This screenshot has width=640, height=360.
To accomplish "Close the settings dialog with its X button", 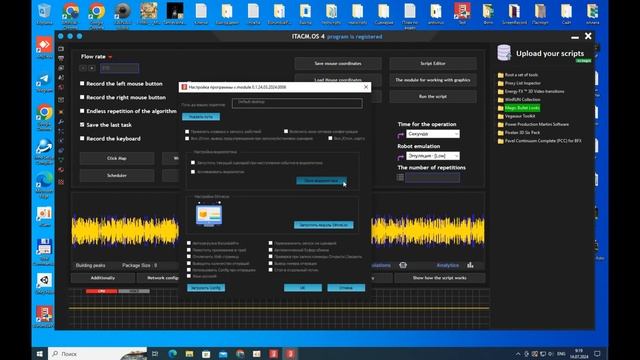I will (366, 87).
